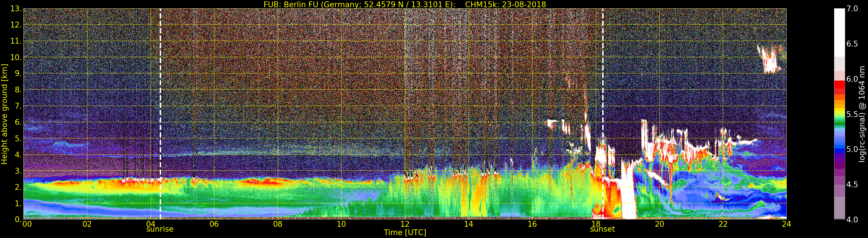Pick the green band of the colorbar
The image size is (868, 238).
click(x=839, y=123)
